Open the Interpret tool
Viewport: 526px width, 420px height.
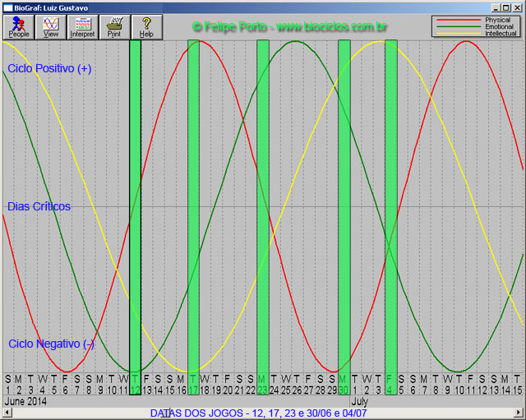(x=82, y=27)
